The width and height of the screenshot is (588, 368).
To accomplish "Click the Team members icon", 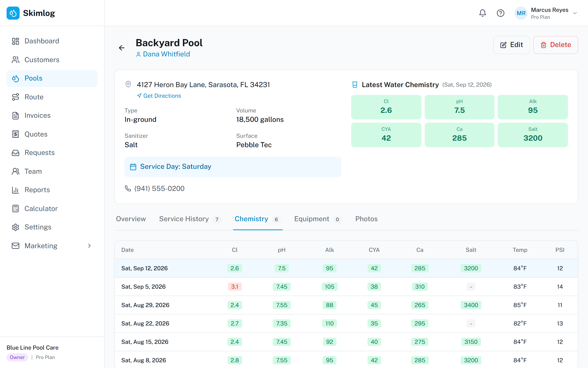I will (16, 171).
